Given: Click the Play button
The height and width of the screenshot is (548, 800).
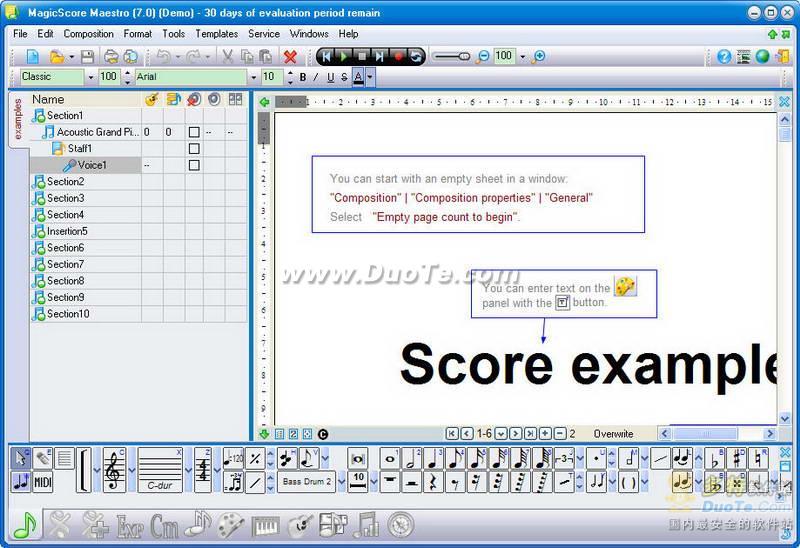Looking at the screenshot, I should [x=344, y=56].
